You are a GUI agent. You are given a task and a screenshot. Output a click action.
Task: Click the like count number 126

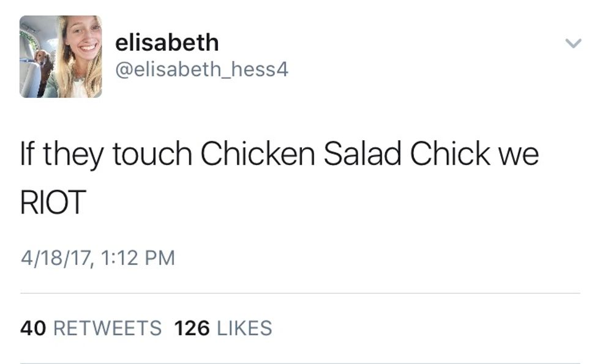(x=192, y=328)
